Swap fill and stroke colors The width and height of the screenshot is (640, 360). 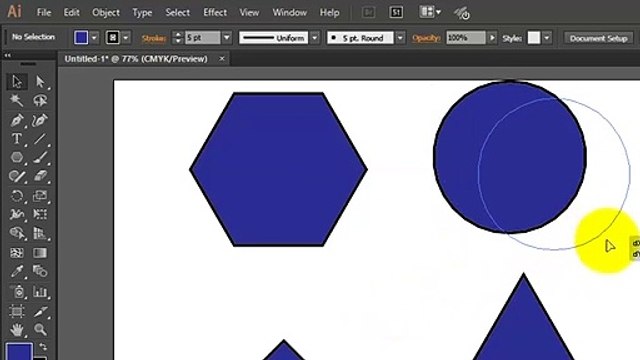click(43, 347)
